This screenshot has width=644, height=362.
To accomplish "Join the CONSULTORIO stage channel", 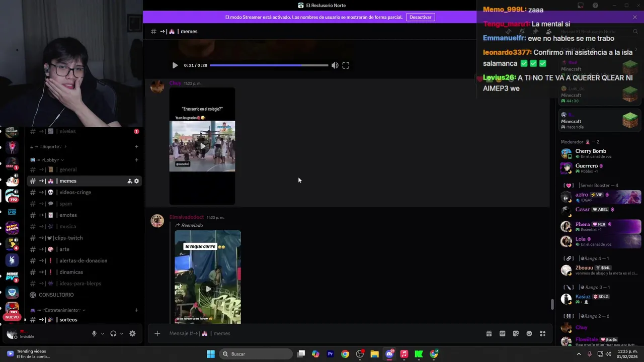I will (84, 295).
